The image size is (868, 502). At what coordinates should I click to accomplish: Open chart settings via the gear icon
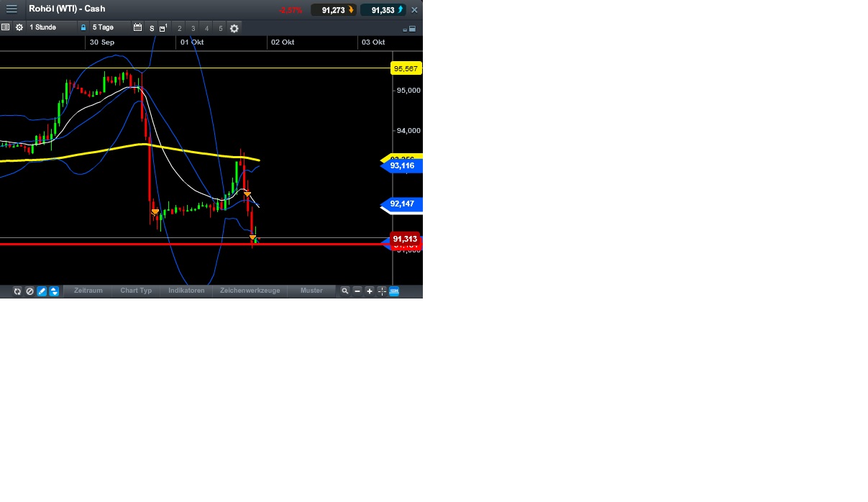(234, 28)
